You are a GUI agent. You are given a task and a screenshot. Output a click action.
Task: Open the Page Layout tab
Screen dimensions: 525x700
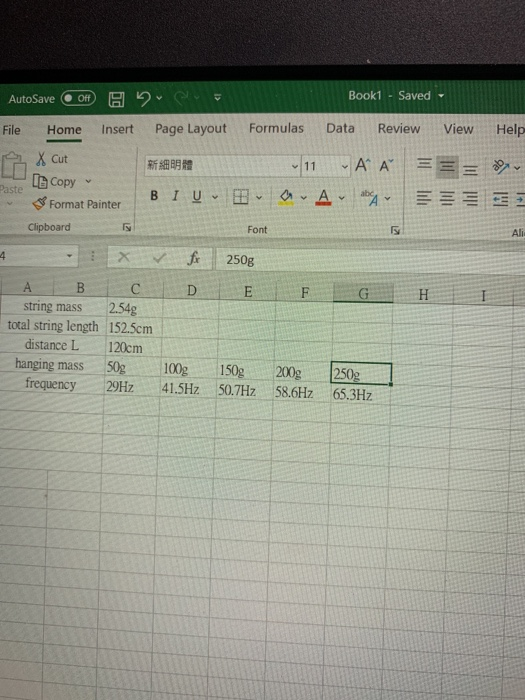pyautogui.click(x=191, y=129)
